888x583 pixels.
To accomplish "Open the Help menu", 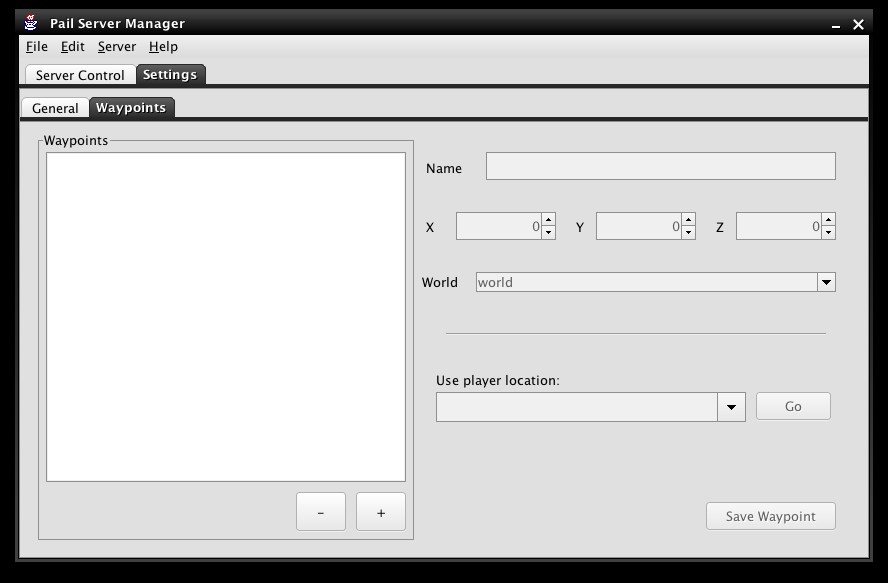I will point(163,46).
